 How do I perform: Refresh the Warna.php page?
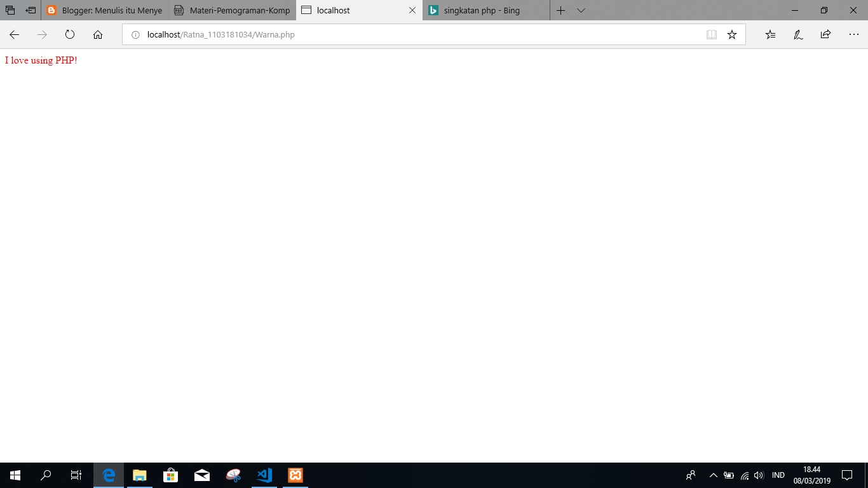(70, 35)
